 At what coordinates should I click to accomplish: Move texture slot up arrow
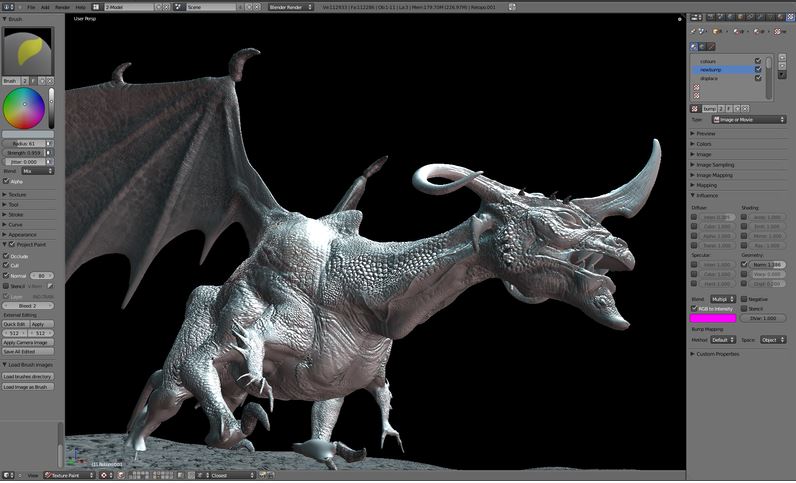pyautogui.click(x=782, y=57)
